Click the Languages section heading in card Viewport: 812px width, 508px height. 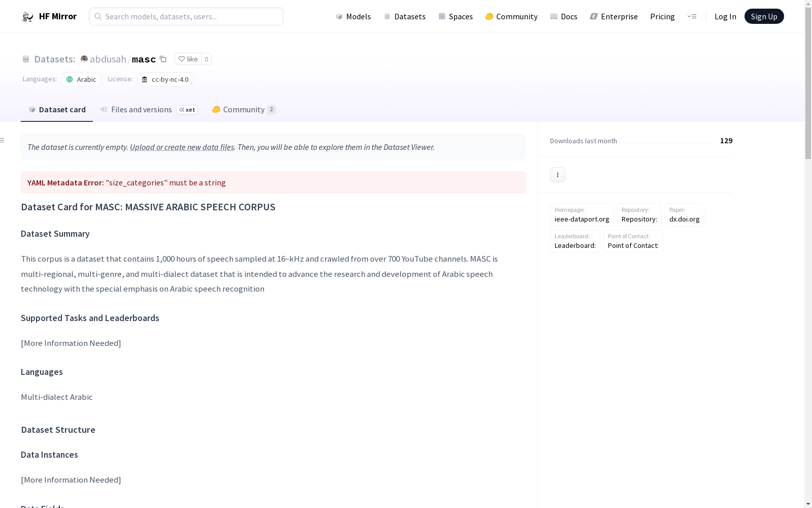point(42,372)
